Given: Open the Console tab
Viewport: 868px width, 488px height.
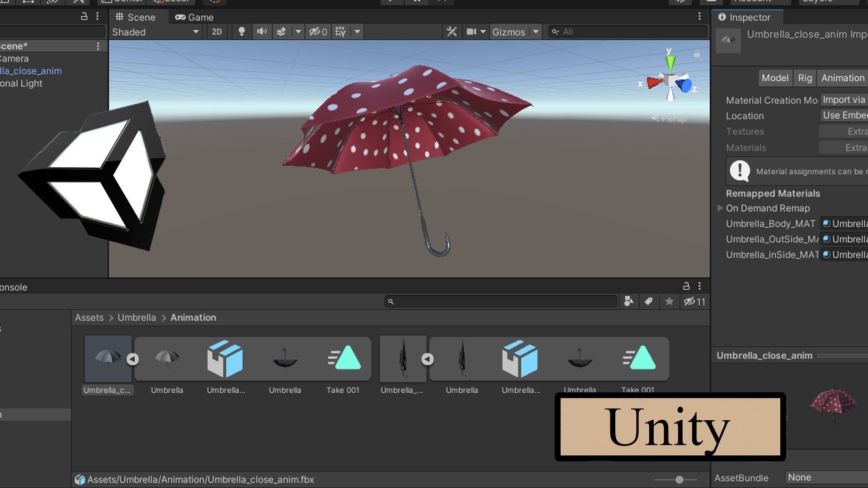Looking at the screenshot, I should [x=14, y=287].
